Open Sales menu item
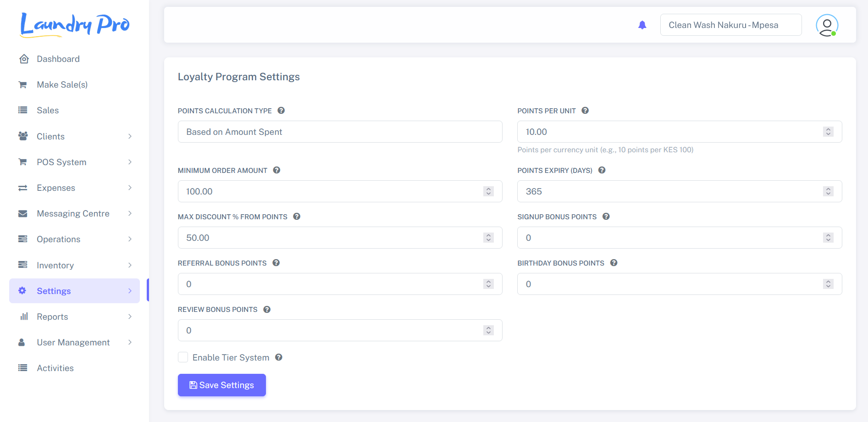Screen dimensions: 868x422 point(74,110)
